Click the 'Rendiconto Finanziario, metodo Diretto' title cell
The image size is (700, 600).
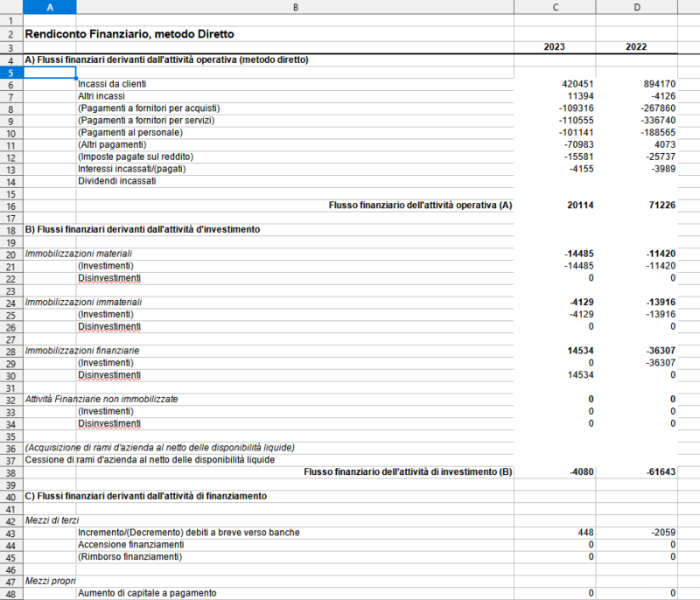[129, 35]
